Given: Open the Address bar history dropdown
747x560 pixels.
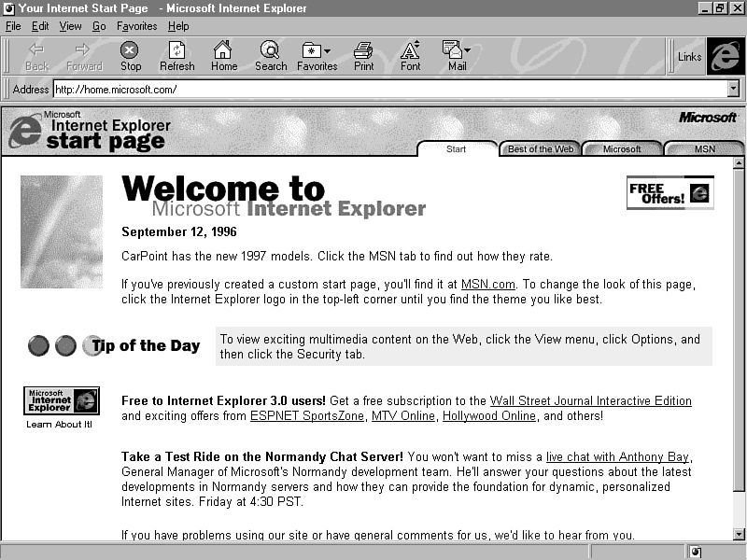Looking at the screenshot, I should [734, 89].
